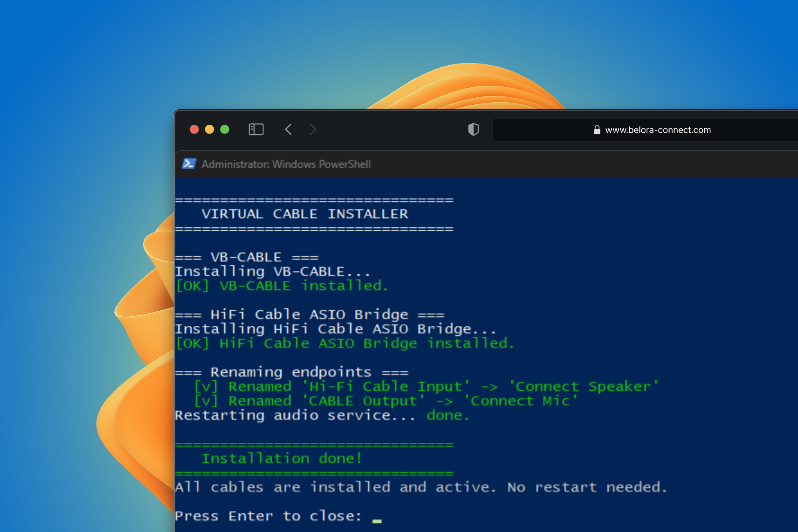Click '=== HiFi Cable ASIO Bridge ===' header
The width and height of the screenshot is (798, 532).
(x=310, y=315)
